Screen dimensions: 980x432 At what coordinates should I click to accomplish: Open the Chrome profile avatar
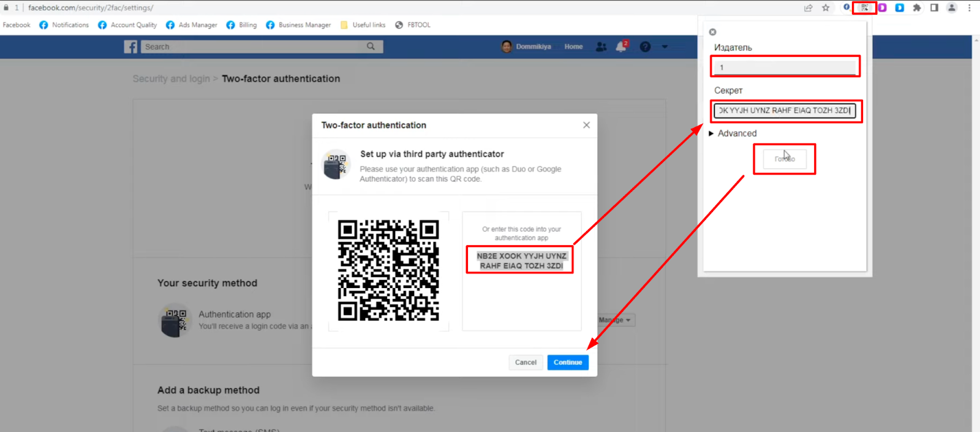point(951,8)
